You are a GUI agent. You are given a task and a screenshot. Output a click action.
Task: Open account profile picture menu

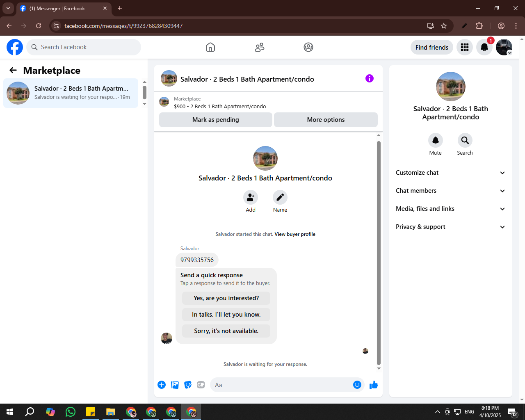[x=504, y=47]
